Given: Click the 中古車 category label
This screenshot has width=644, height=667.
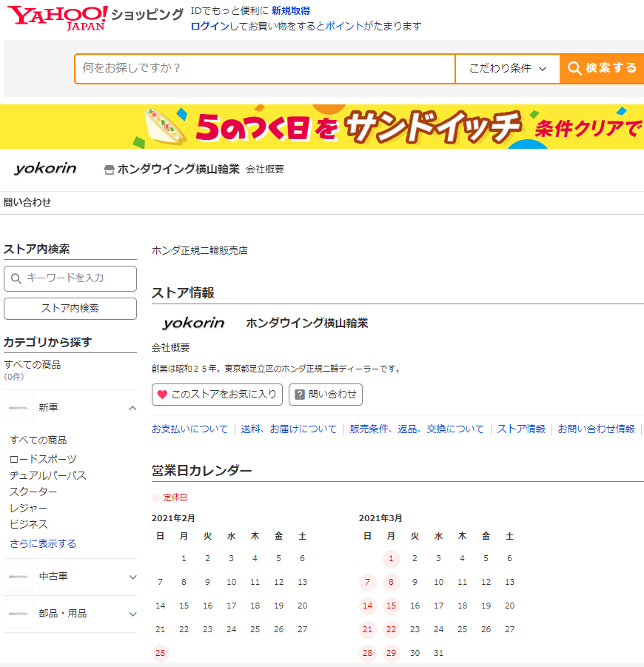Looking at the screenshot, I should click(x=53, y=577).
